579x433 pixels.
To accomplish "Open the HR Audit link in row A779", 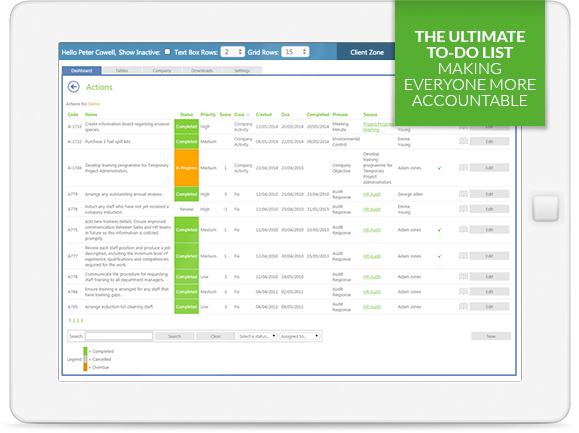I will pos(371,194).
